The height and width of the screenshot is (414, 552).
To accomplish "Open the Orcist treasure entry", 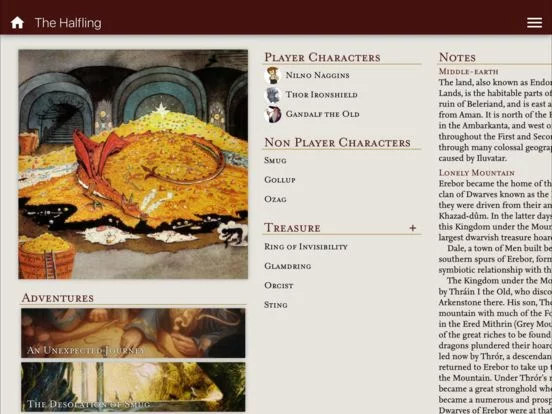I will point(279,286).
